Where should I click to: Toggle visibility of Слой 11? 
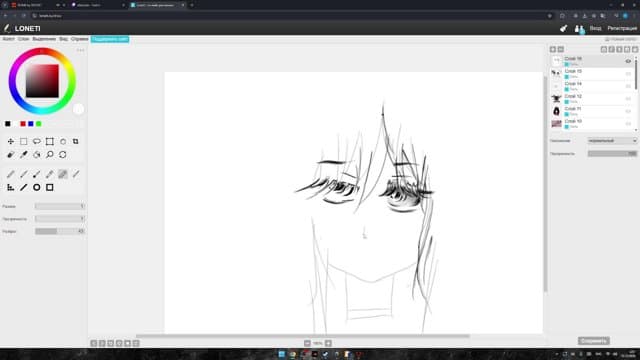tap(628, 111)
